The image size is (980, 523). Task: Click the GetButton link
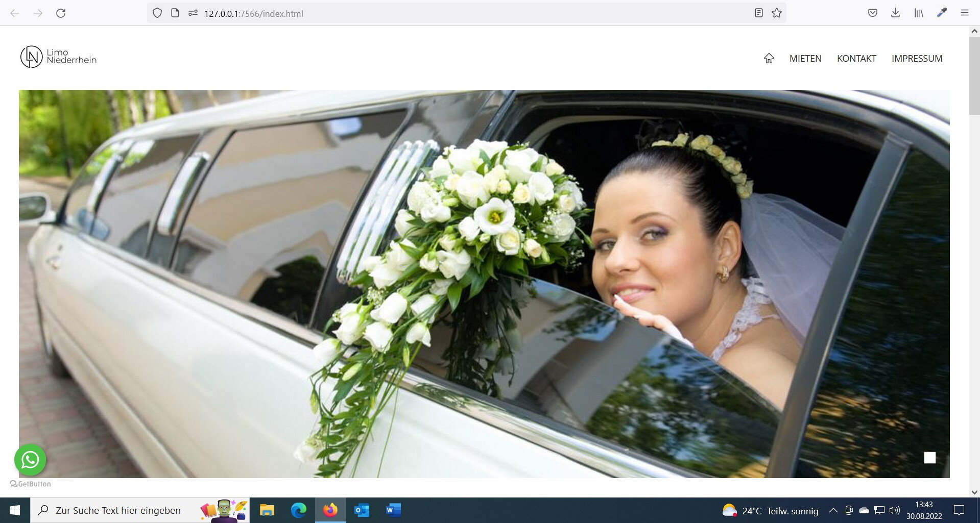[x=31, y=484]
